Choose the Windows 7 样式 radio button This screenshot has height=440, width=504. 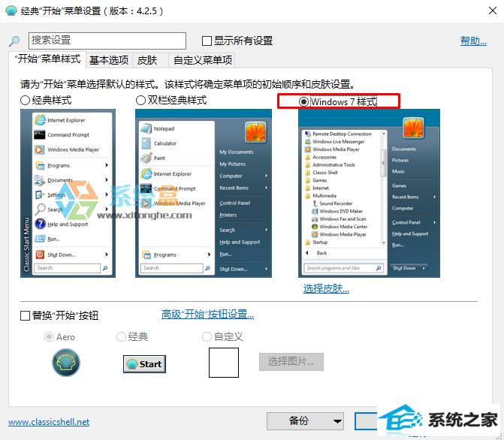303,101
